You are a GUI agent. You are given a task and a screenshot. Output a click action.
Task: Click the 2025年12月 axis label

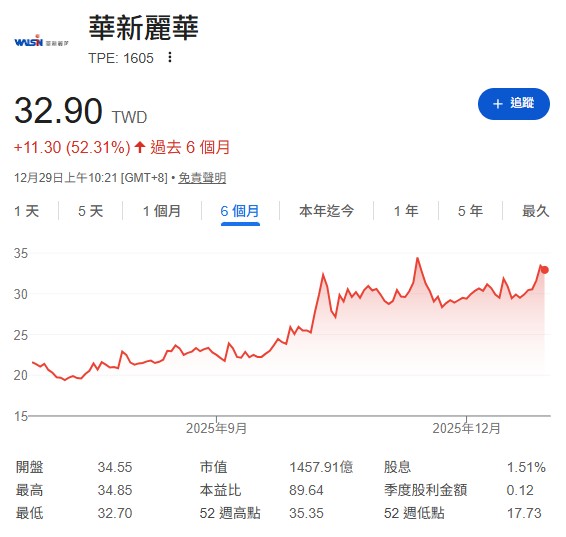[x=466, y=428]
